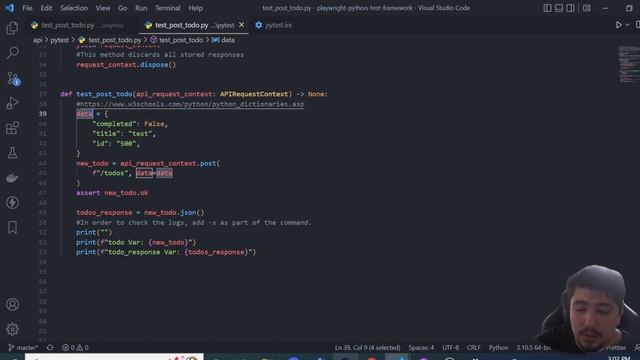Click the 'Ln 39, Col 9' status entry
This screenshot has width=640, height=360.
367,348
